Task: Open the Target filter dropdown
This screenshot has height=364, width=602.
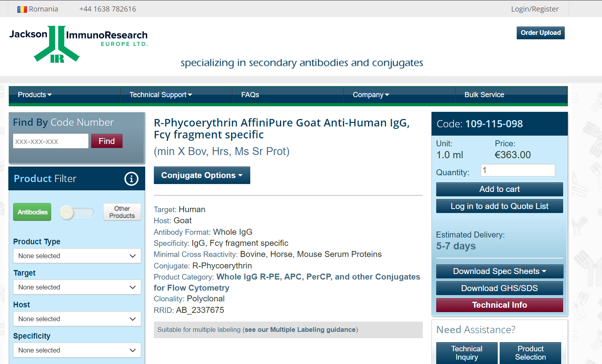Action: tap(77, 287)
